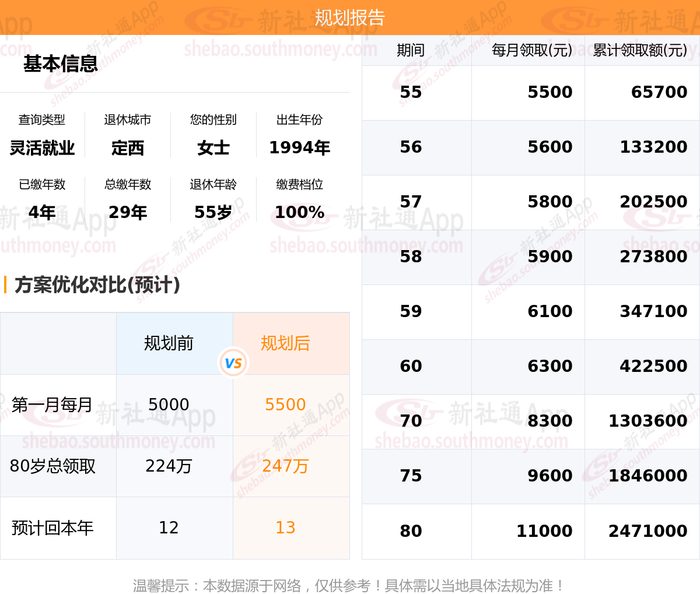
Task: Select the 您的性别 label
Action: point(213,119)
